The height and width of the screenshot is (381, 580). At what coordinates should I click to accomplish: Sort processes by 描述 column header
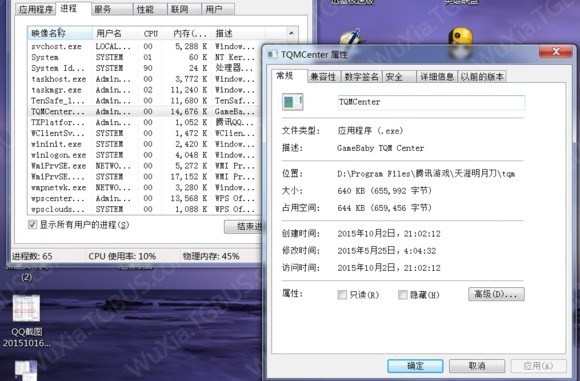pos(238,33)
